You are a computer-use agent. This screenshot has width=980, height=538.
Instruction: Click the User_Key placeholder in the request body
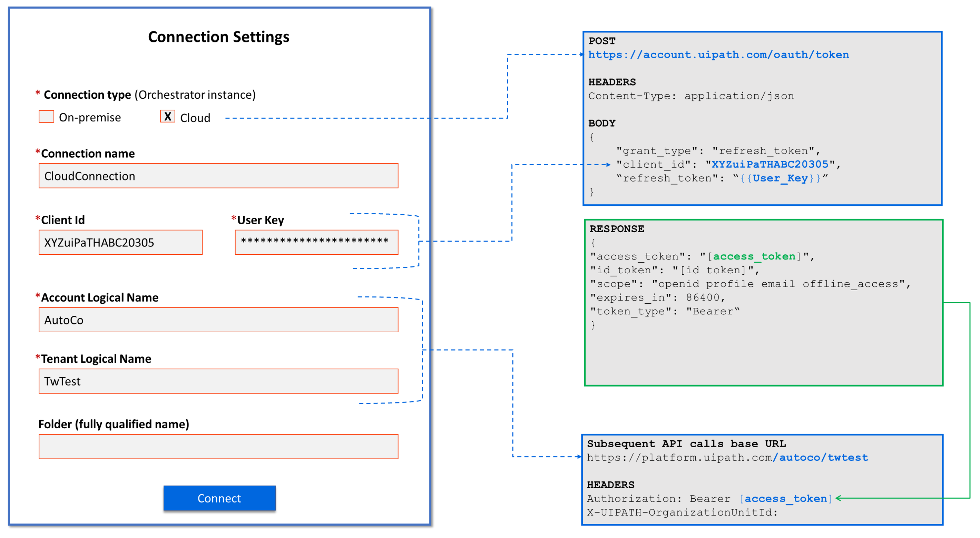tap(780, 178)
